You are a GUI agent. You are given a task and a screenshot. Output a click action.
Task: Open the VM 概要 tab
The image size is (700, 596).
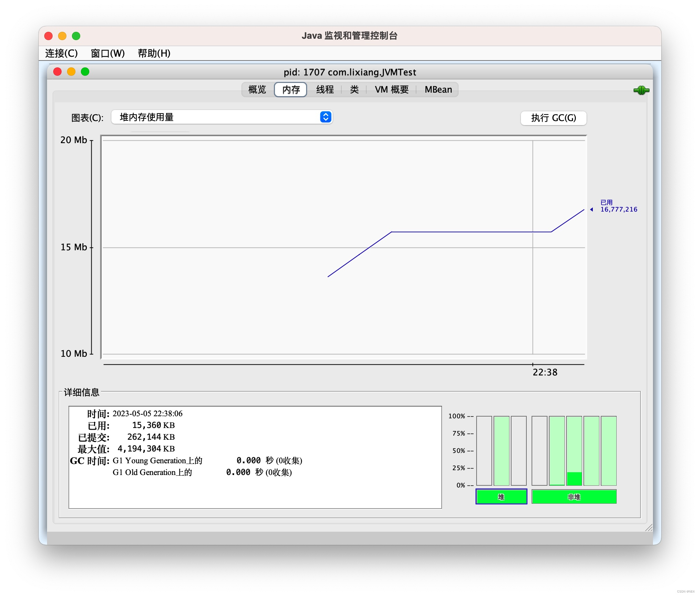(392, 90)
